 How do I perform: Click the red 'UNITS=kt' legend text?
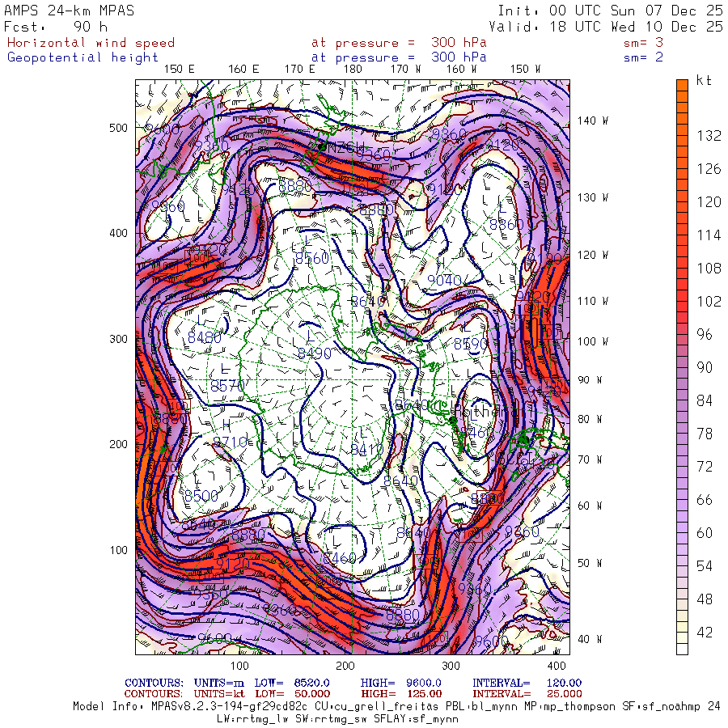point(219,694)
